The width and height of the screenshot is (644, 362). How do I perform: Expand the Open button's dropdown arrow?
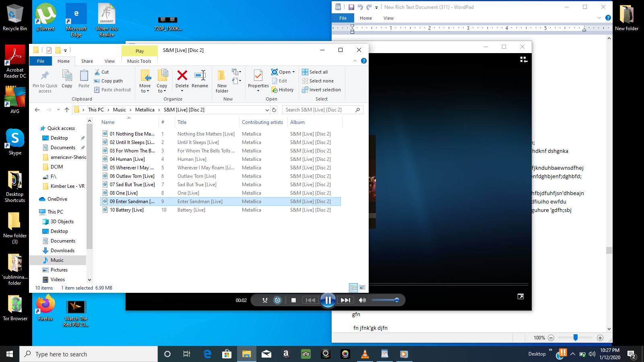293,72
